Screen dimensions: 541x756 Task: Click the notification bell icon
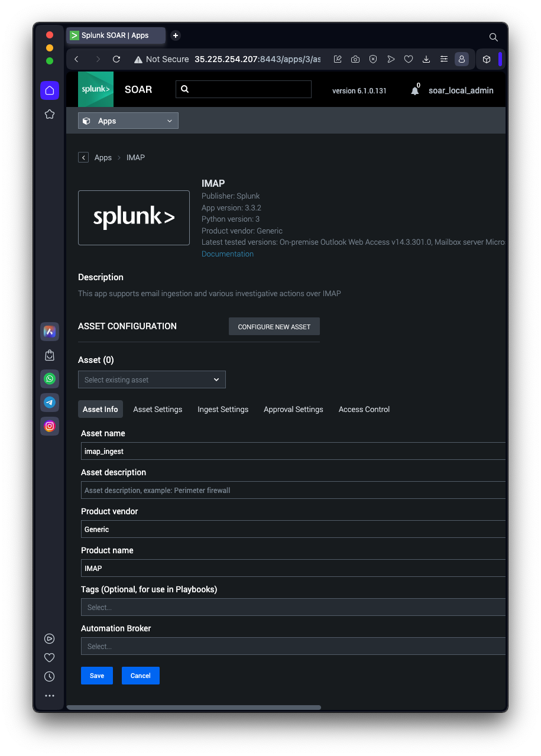(414, 91)
